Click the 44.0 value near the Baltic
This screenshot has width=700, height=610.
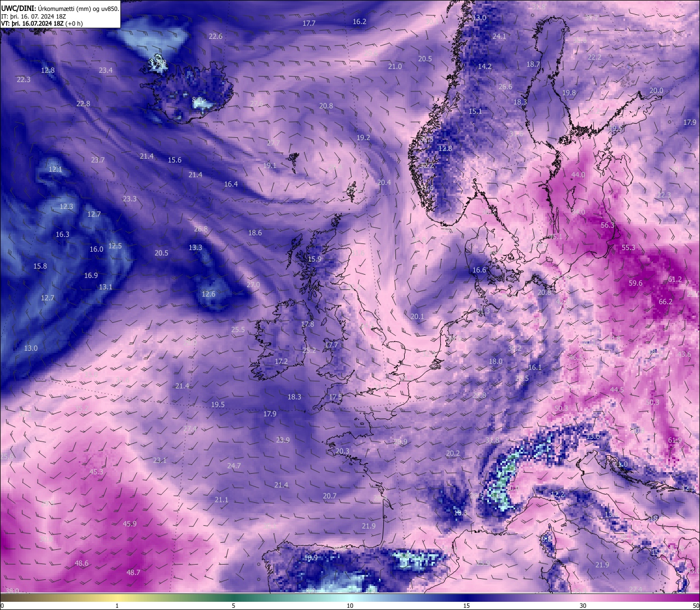pos(578,175)
